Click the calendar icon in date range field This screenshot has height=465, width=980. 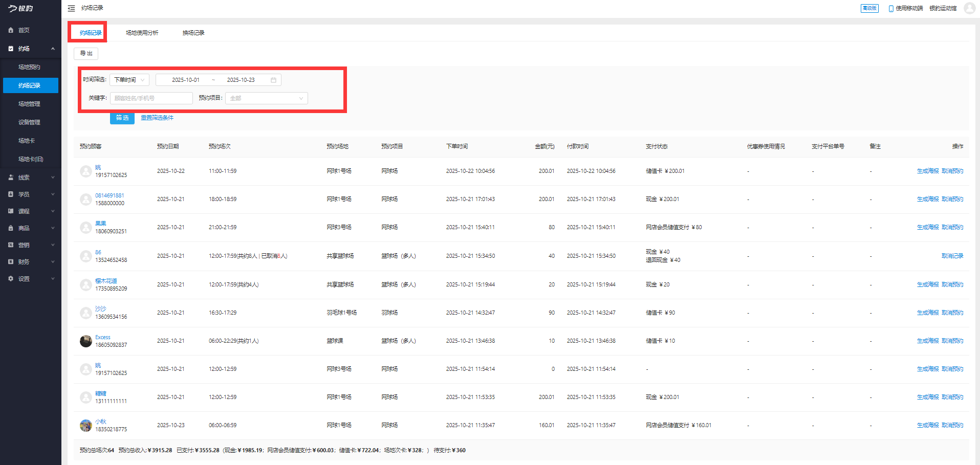(x=273, y=80)
